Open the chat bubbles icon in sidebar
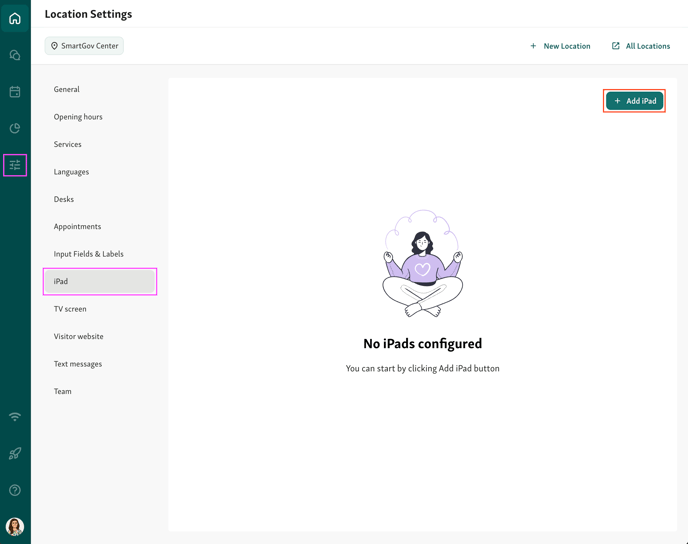 15,55
